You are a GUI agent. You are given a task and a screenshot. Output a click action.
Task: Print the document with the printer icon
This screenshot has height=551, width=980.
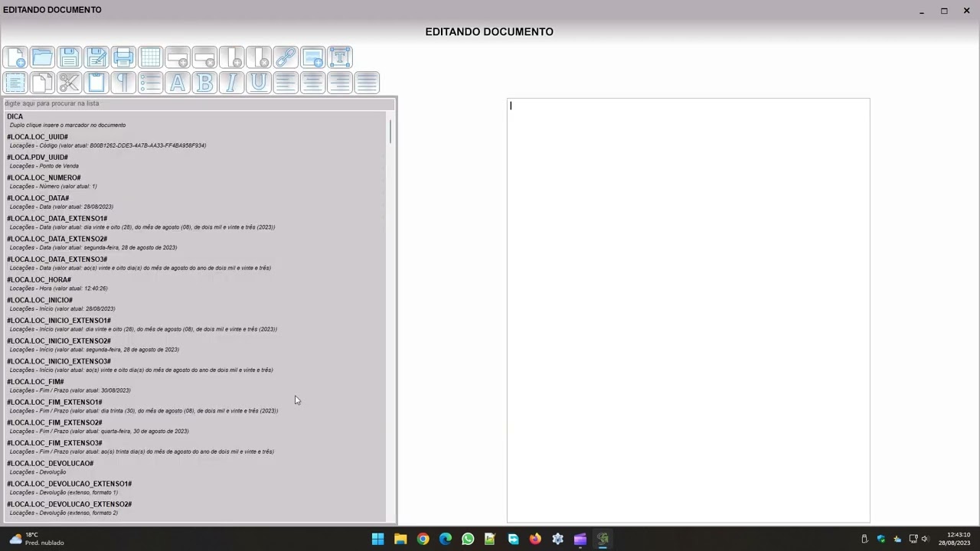[123, 57]
